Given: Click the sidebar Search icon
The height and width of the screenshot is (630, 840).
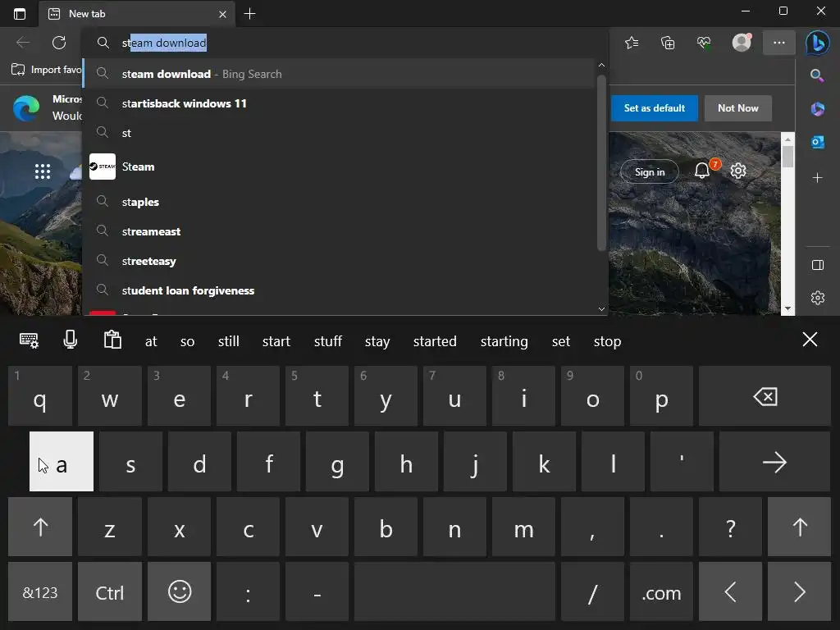Looking at the screenshot, I should click(x=817, y=75).
